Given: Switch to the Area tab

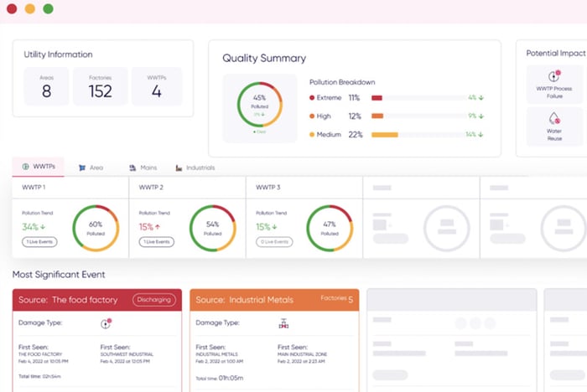Looking at the screenshot, I should (91, 168).
